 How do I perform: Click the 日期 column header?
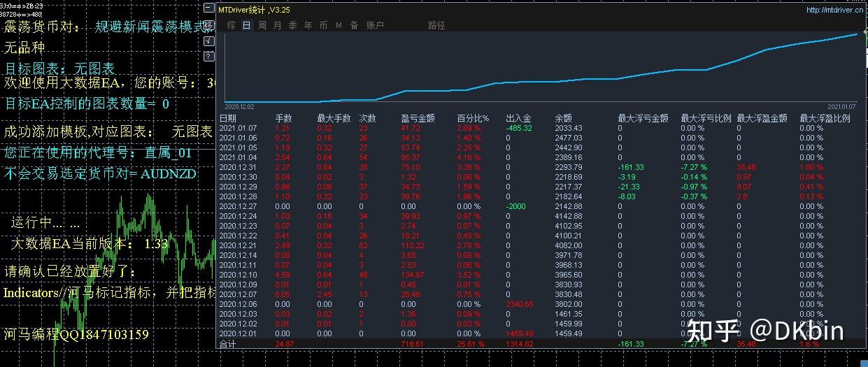click(228, 118)
